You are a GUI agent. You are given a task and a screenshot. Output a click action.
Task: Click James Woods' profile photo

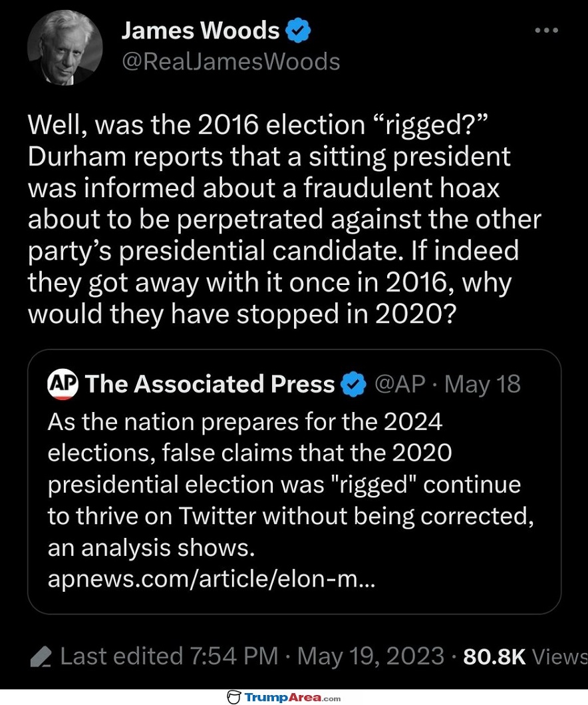click(x=65, y=48)
